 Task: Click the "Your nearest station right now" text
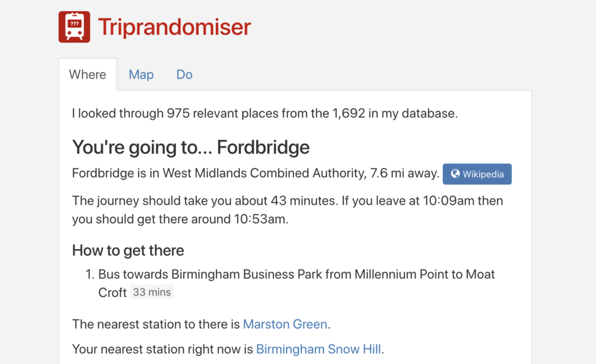[163, 349]
